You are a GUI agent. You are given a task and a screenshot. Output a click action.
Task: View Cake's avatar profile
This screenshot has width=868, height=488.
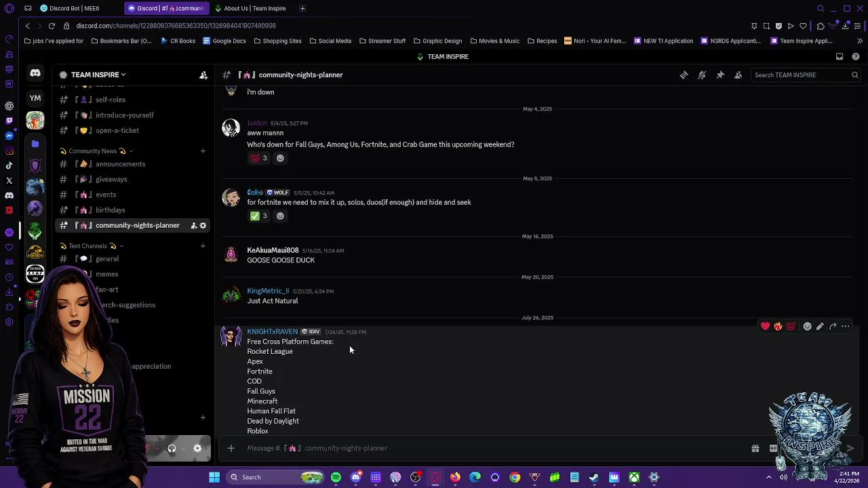(x=231, y=197)
